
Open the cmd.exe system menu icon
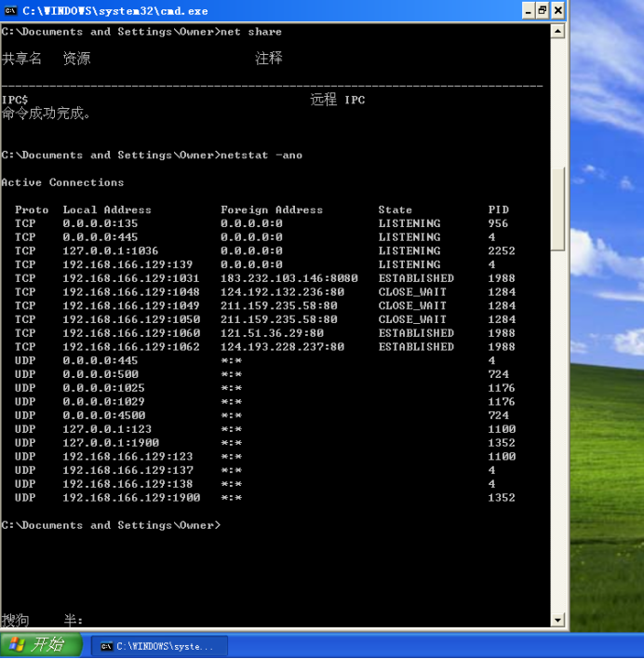pos(9,10)
